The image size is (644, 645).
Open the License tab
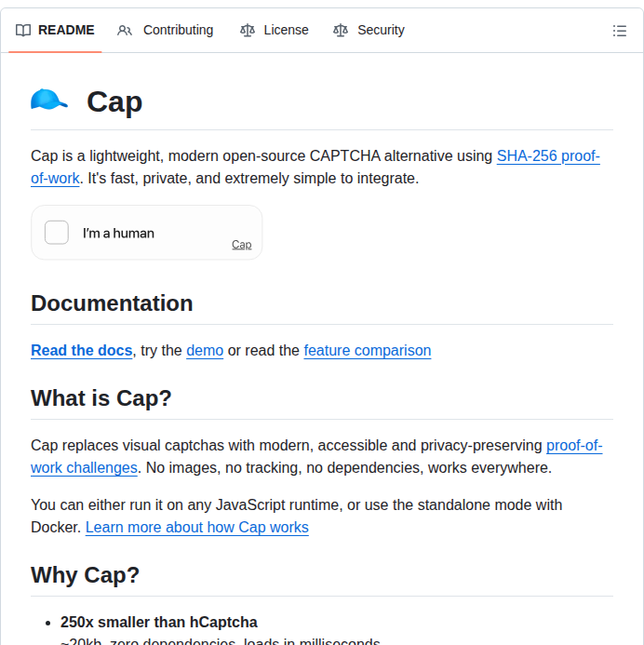point(275,30)
